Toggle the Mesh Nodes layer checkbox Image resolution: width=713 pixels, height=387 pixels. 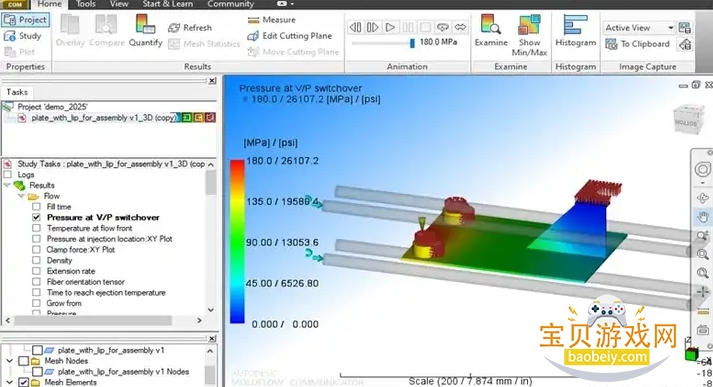click(x=23, y=361)
